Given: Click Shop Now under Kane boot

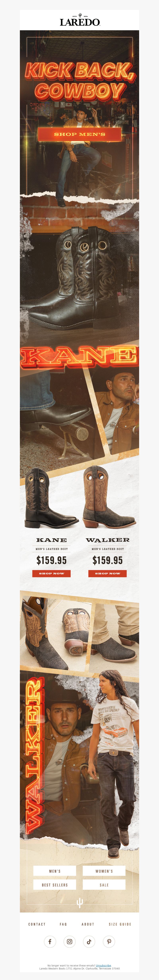Looking at the screenshot, I should (x=52, y=573).
